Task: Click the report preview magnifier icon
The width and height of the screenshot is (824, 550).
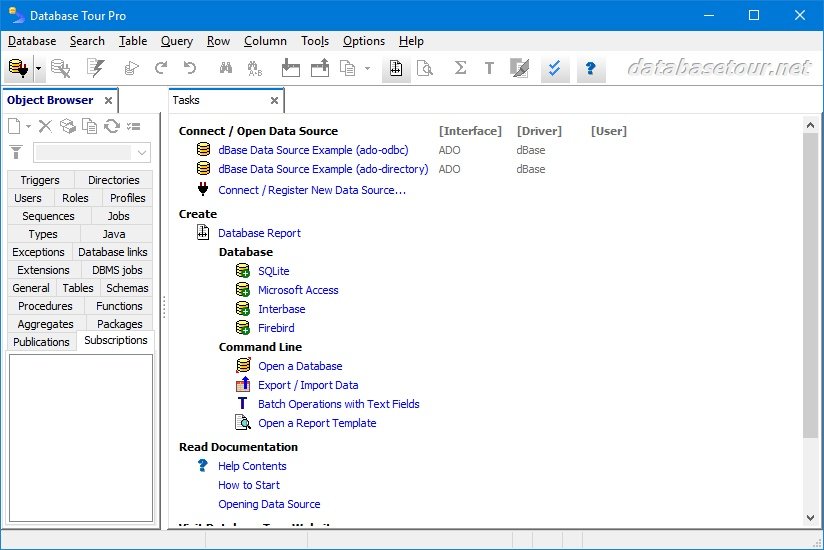Action: click(425, 68)
